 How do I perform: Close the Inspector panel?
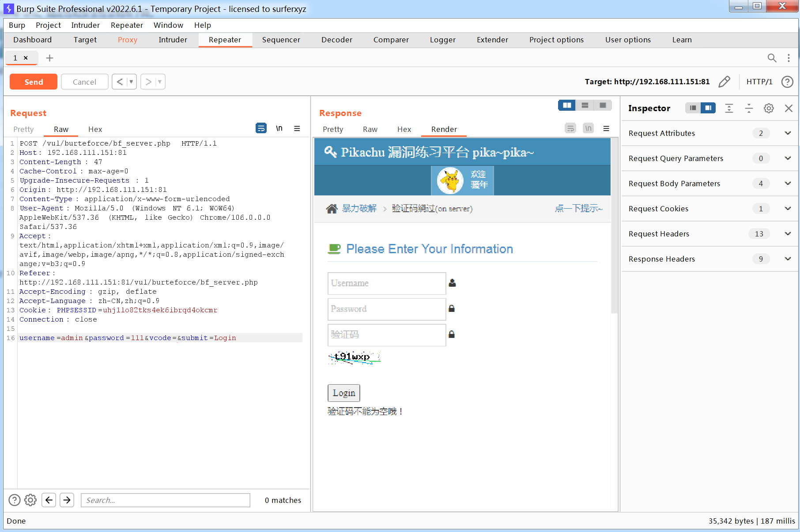pos(789,109)
